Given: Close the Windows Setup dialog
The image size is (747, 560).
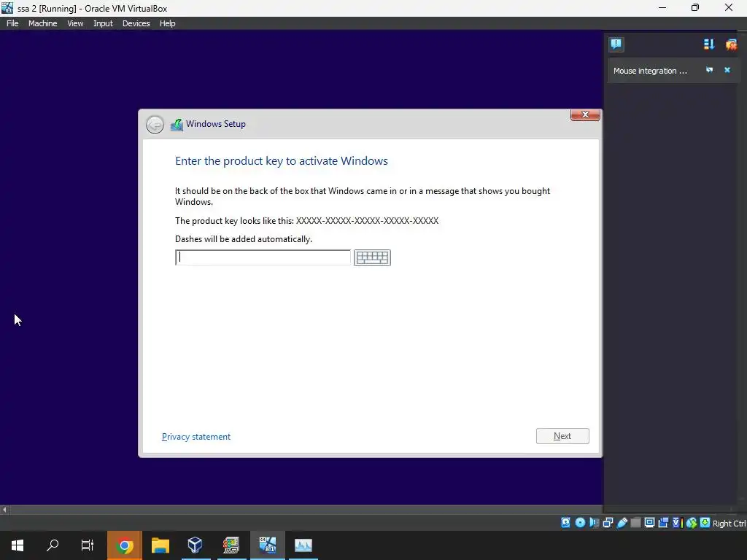Looking at the screenshot, I should point(585,114).
